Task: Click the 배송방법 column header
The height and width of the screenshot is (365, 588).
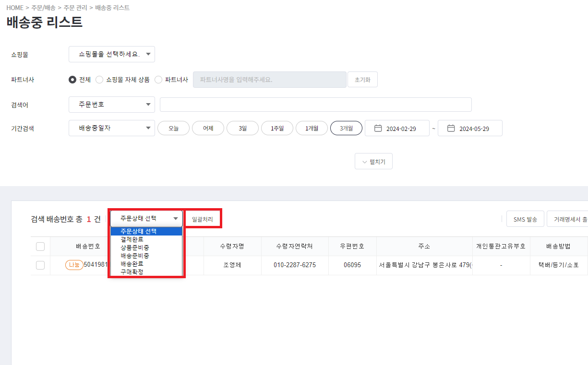Action: point(558,247)
